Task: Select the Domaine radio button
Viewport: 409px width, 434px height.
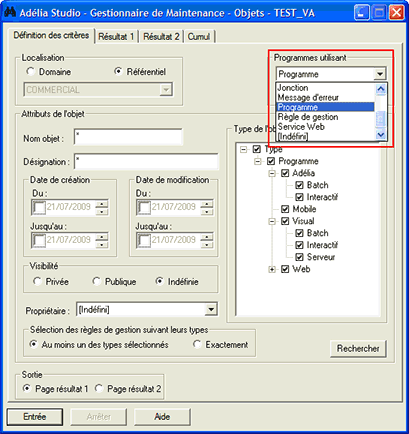Action: (x=31, y=71)
